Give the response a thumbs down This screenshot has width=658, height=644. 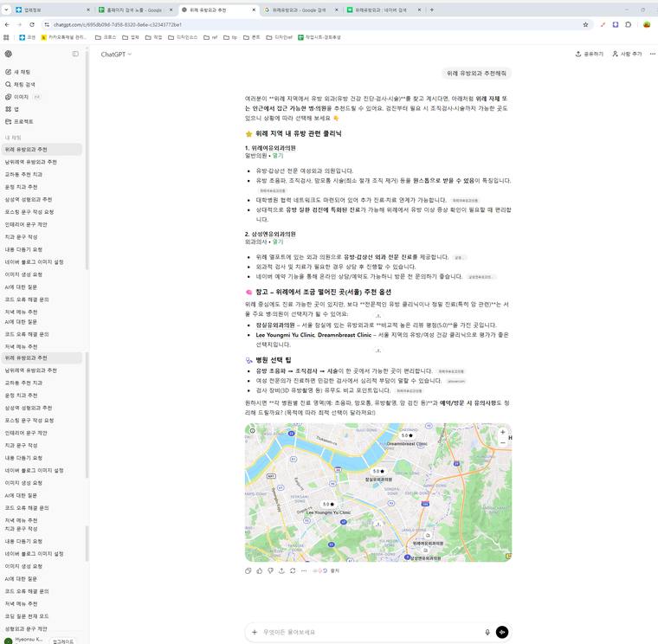pos(271,570)
